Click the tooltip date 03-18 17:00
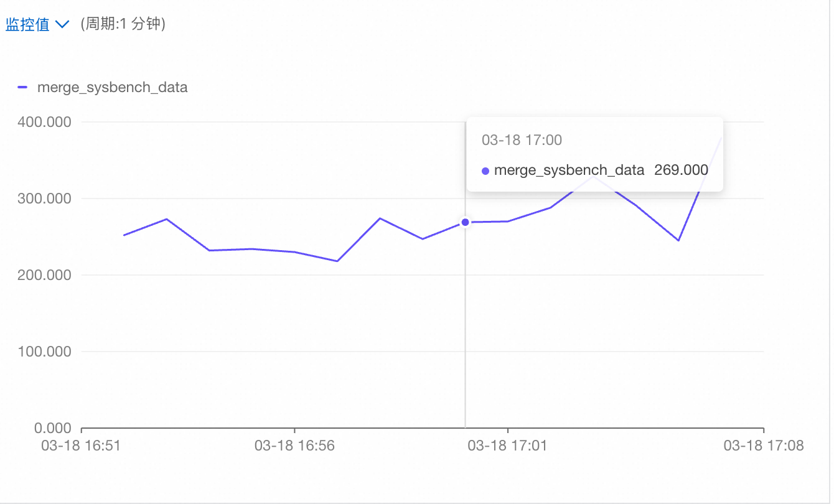Screen dimensions: 834x504 (x=522, y=140)
